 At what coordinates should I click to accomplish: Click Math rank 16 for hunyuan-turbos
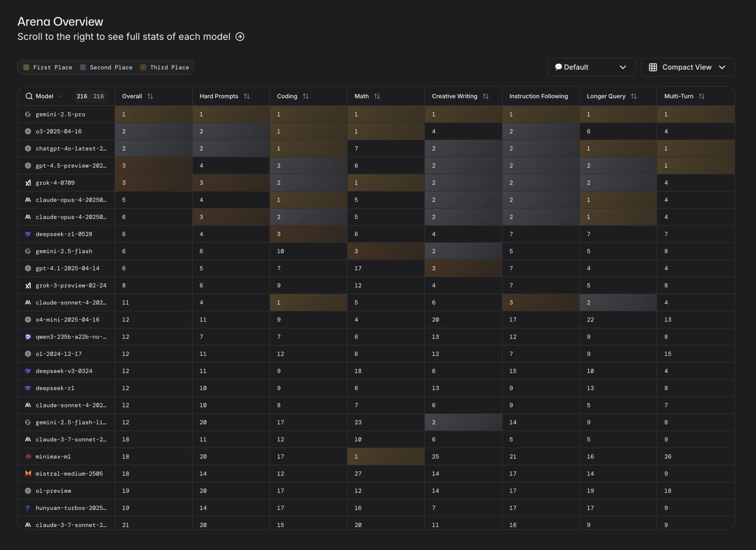386,508
